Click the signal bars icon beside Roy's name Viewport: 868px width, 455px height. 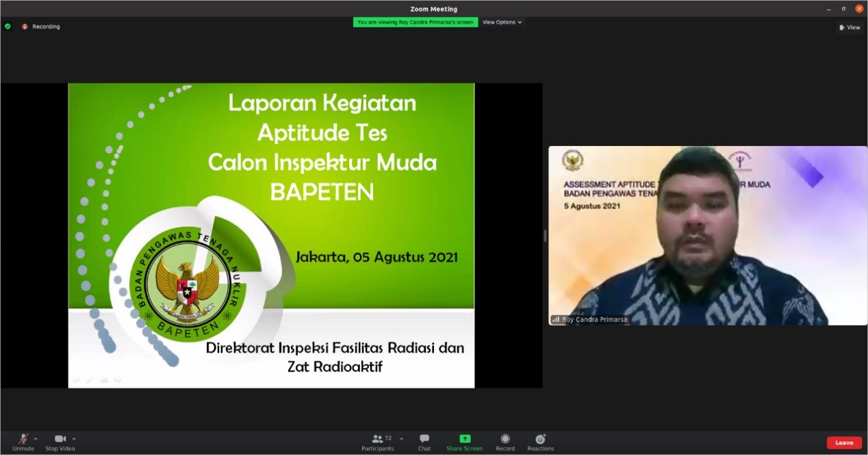click(555, 319)
